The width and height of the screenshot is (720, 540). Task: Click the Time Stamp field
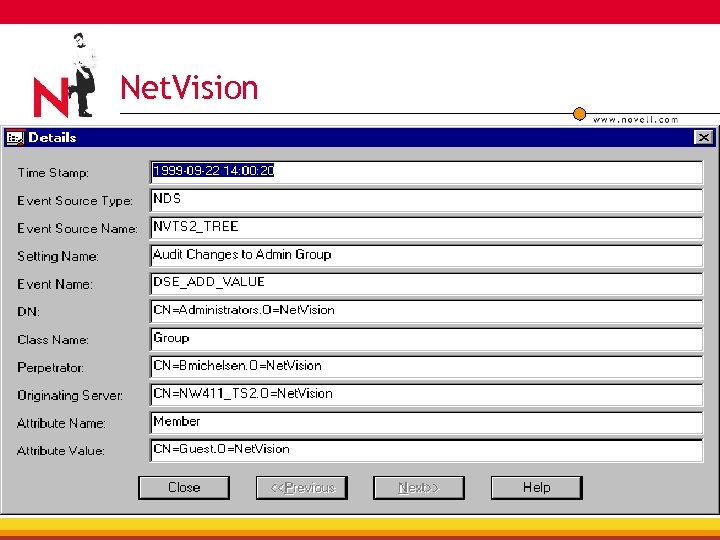(426, 172)
